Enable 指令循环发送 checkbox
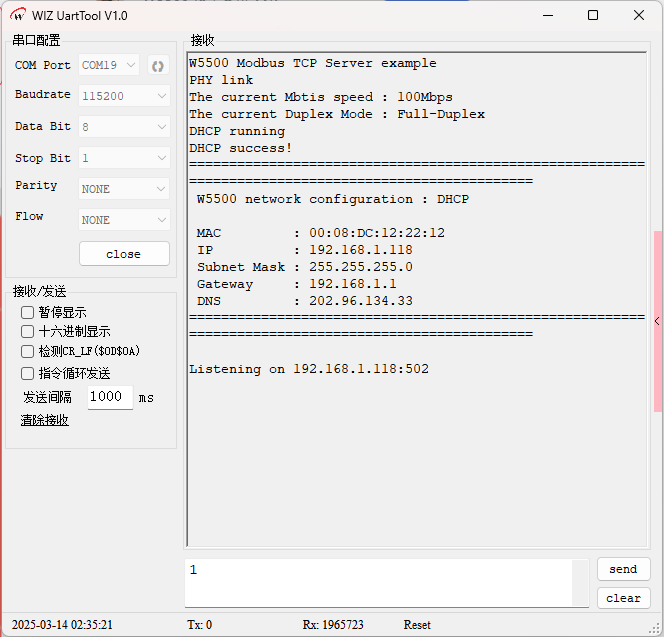This screenshot has height=637, width=664. click(28, 373)
